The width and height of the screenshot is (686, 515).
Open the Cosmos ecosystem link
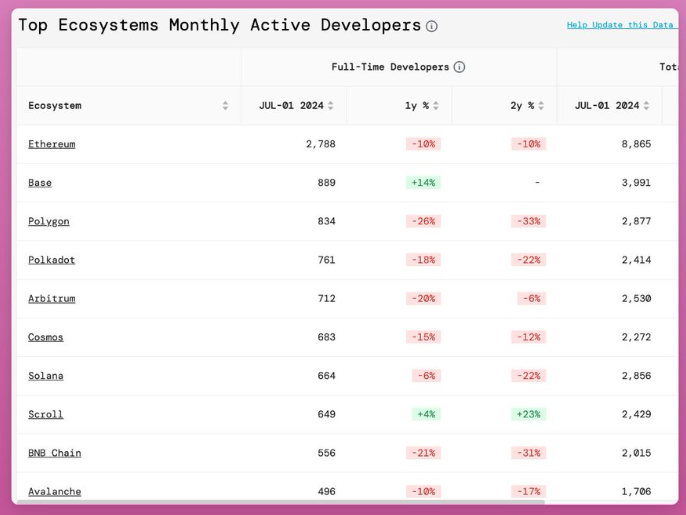(x=46, y=337)
